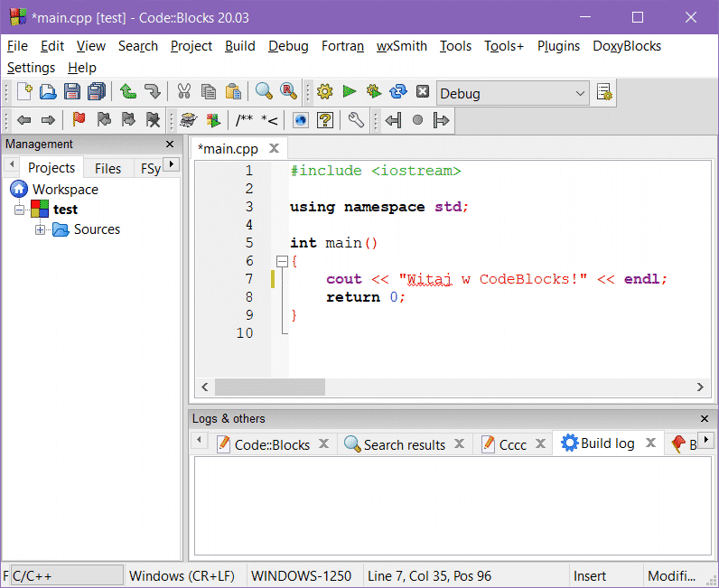
Task: Expand the Sources folder in the tree
Action: point(40,229)
